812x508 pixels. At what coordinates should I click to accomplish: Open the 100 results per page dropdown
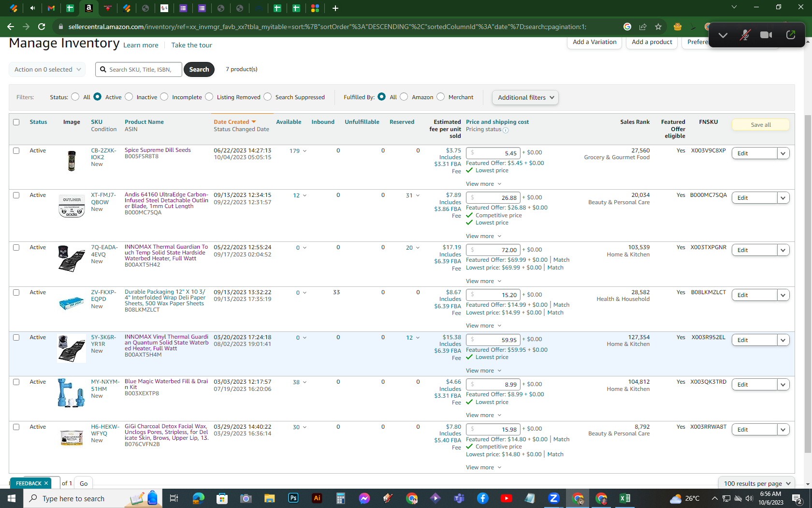point(757,483)
